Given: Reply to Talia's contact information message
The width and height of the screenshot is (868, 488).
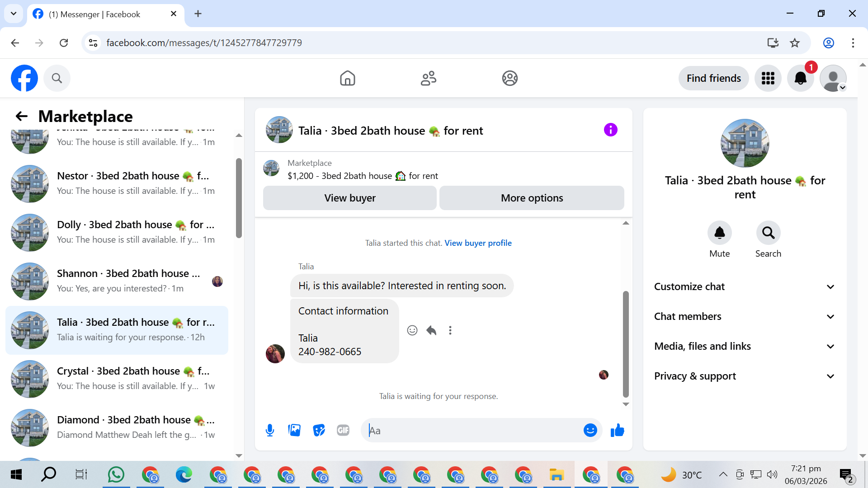Looking at the screenshot, I should [431, 330].
